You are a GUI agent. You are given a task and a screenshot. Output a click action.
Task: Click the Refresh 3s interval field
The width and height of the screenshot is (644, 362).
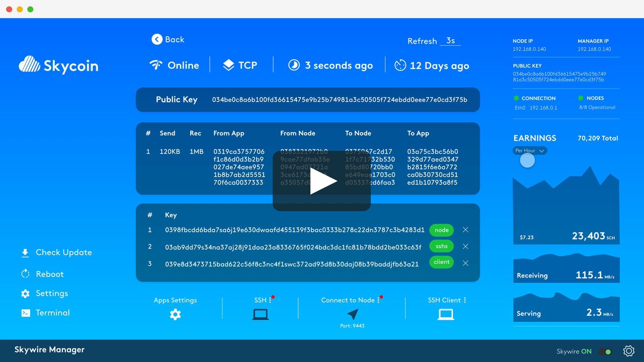(x=450, y=41)
